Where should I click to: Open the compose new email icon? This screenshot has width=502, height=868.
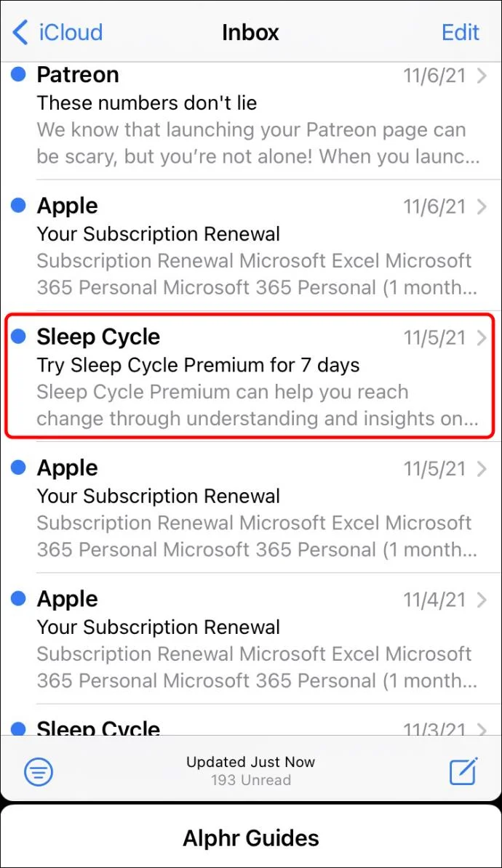click(x=463, y=771)
